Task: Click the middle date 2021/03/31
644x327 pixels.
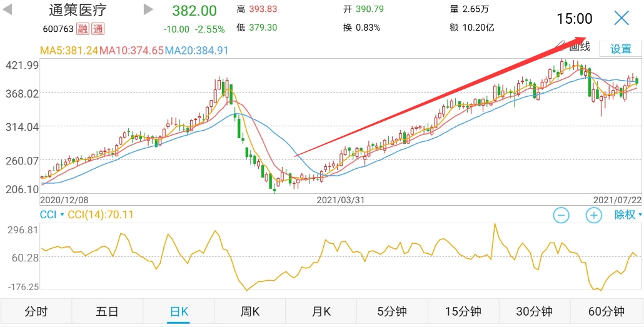Action: tap(341, 200)
